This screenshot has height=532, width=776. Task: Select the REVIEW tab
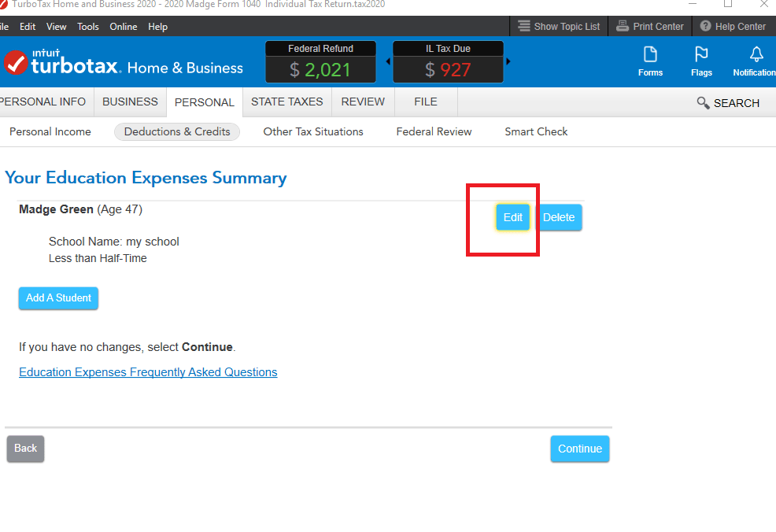coord(362,102)
